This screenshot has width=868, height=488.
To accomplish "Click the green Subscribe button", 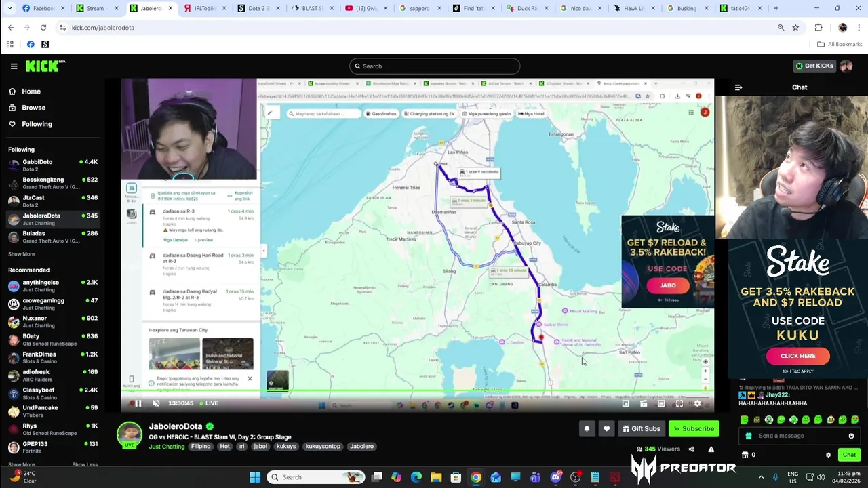I will [x=693, y=428].
